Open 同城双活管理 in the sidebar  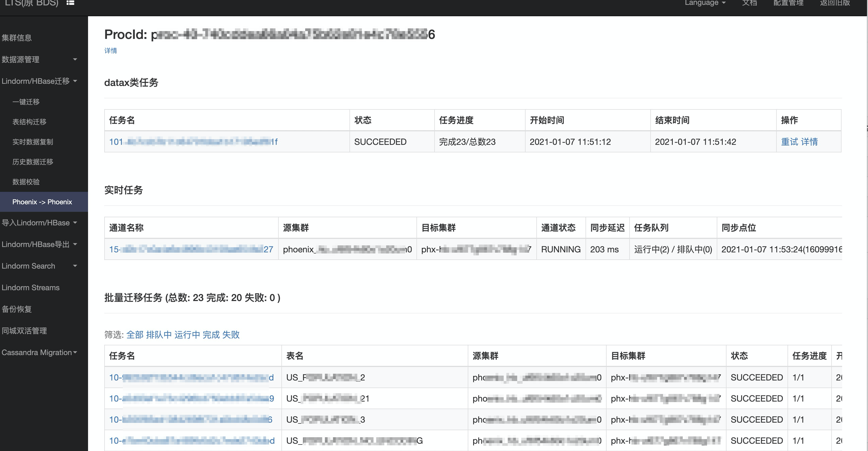(x=24, y=331)
